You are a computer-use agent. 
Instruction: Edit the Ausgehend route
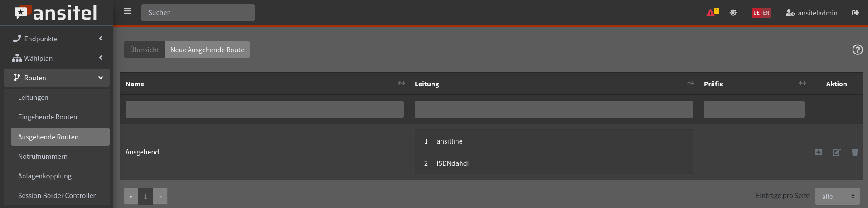836,152
